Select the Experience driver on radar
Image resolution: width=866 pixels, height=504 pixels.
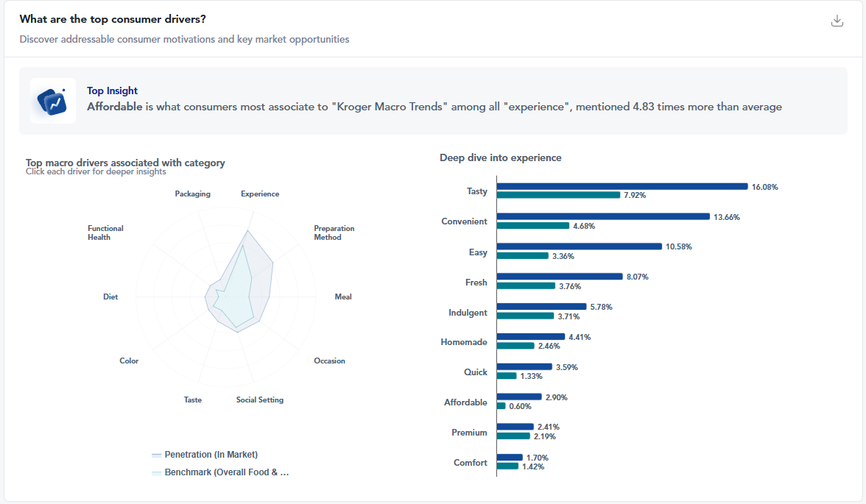(x=260, y=194)
